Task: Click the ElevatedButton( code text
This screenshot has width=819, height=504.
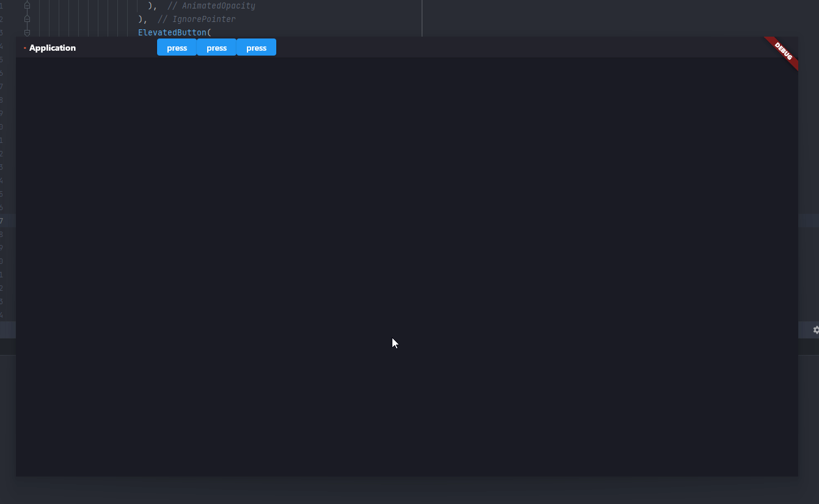Action: point(174,32)
